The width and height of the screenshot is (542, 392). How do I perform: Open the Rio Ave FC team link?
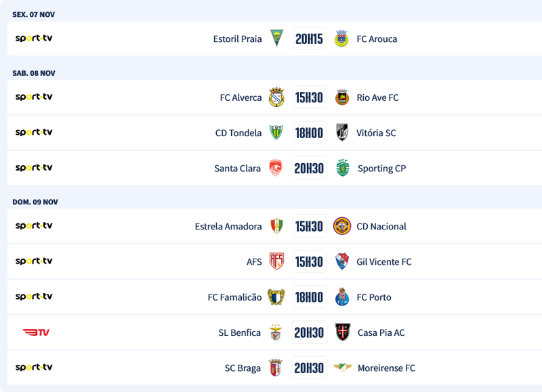click(377, 97)
